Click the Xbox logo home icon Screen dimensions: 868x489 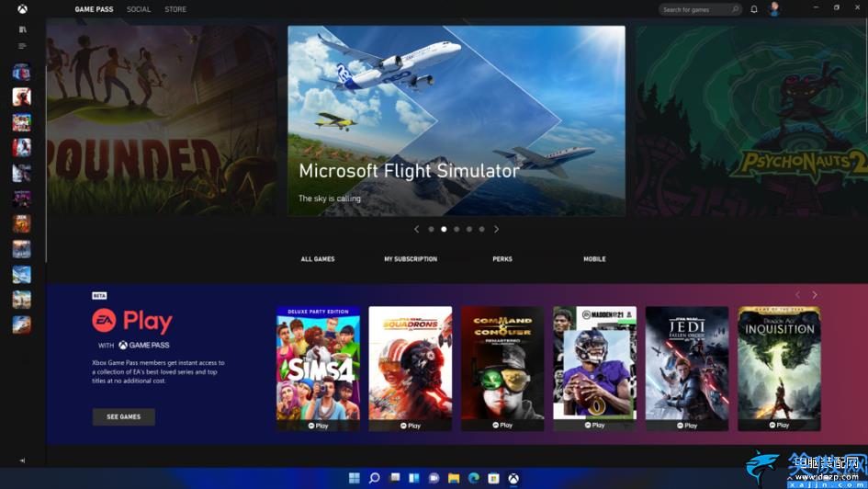22,9
